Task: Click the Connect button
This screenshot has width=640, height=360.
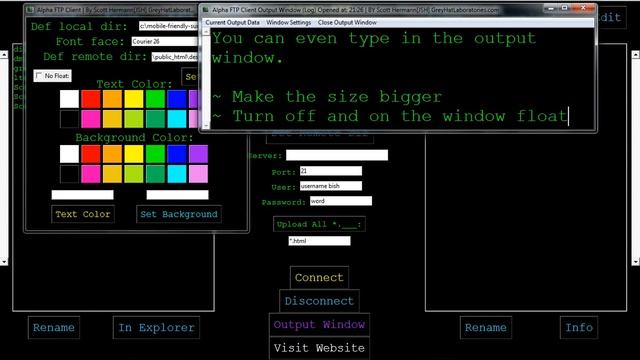Action: coord(319,278)
